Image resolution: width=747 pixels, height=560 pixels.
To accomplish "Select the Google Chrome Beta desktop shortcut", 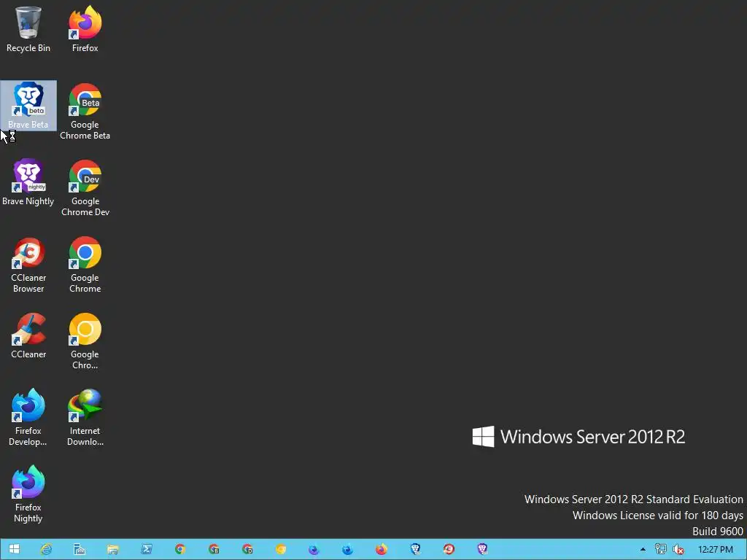I will [x=85, y=112].
